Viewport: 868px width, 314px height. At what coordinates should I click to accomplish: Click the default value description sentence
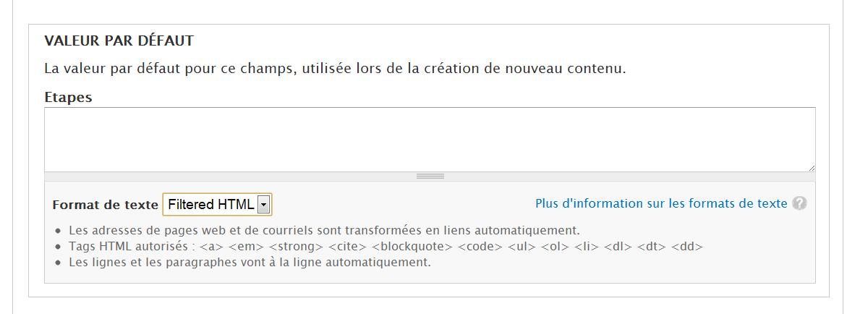point(334,69)
